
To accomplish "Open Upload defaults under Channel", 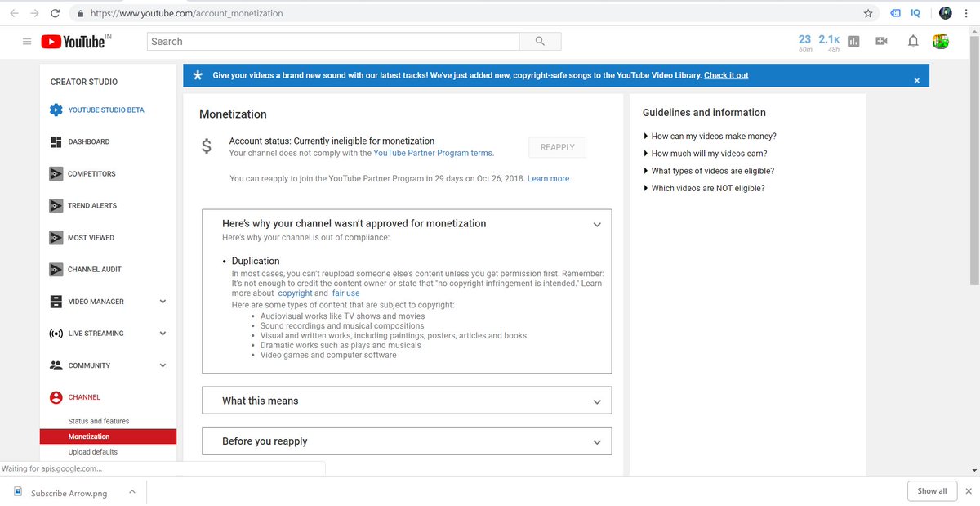I will (x=93, y=452).
